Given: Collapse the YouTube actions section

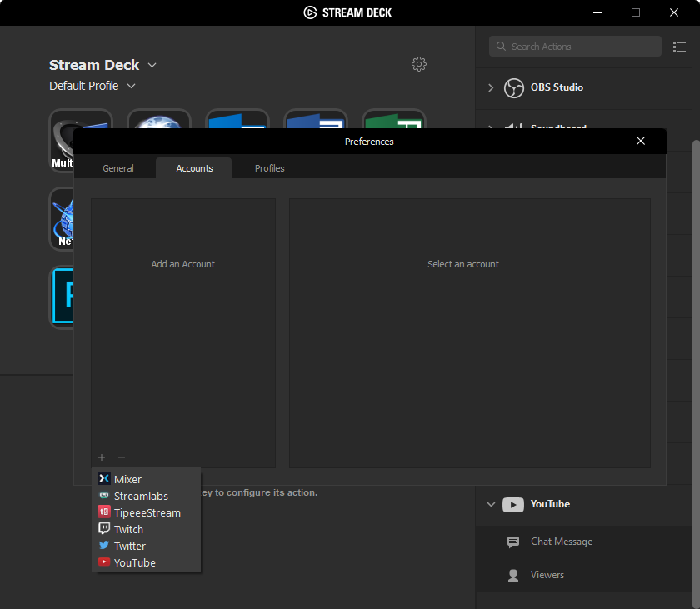Looking at the screenshot, I should point(491,504).
